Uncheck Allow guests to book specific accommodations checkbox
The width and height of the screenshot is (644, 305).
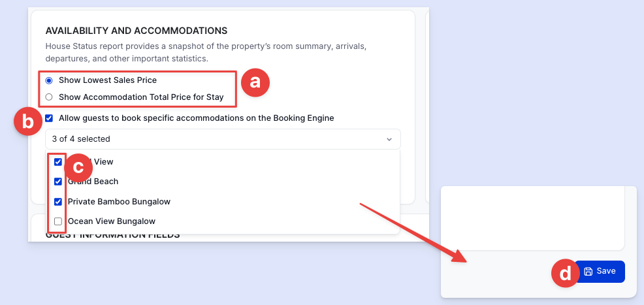[x=49, y=118]
